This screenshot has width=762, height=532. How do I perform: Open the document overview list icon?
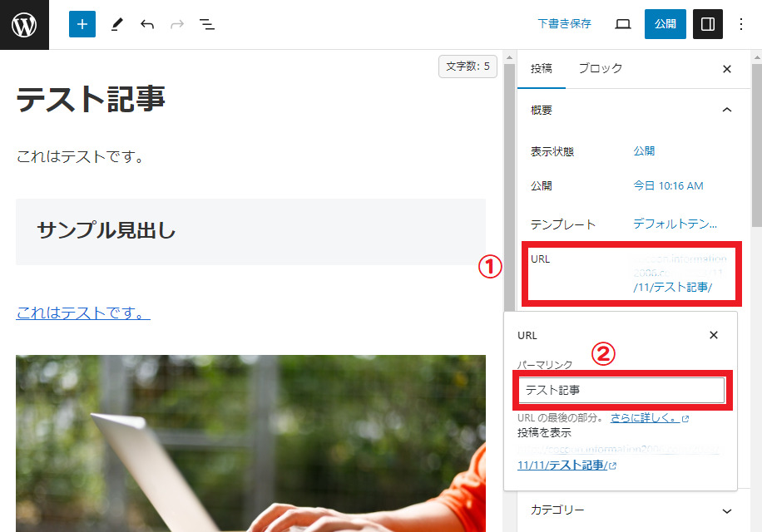(207, 24)
